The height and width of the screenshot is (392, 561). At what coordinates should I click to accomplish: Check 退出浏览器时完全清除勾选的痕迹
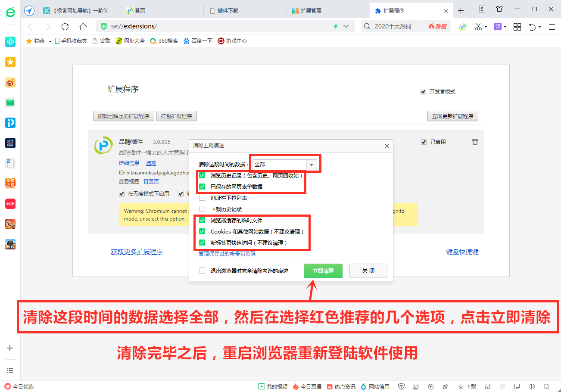[202, 271]
